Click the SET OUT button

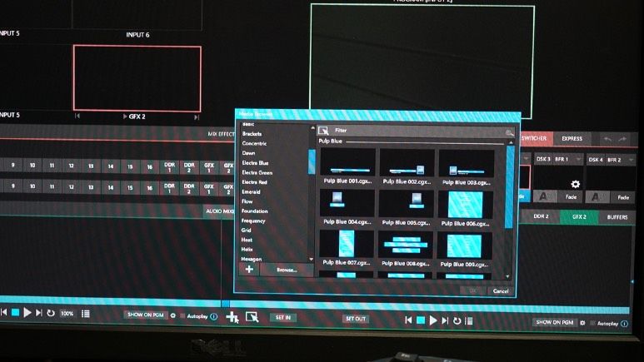pyautogui.click(x=356, y=319)
